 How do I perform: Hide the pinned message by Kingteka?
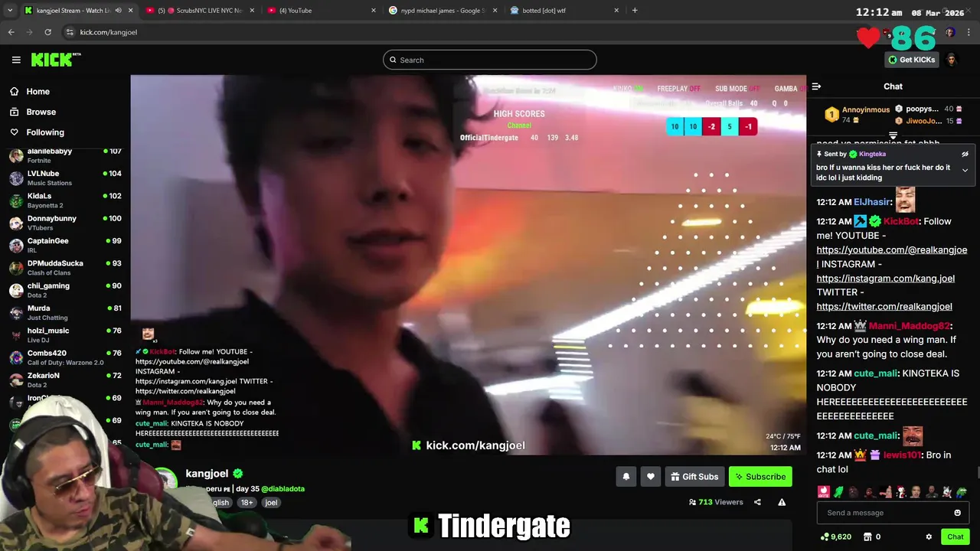(965, 154)
